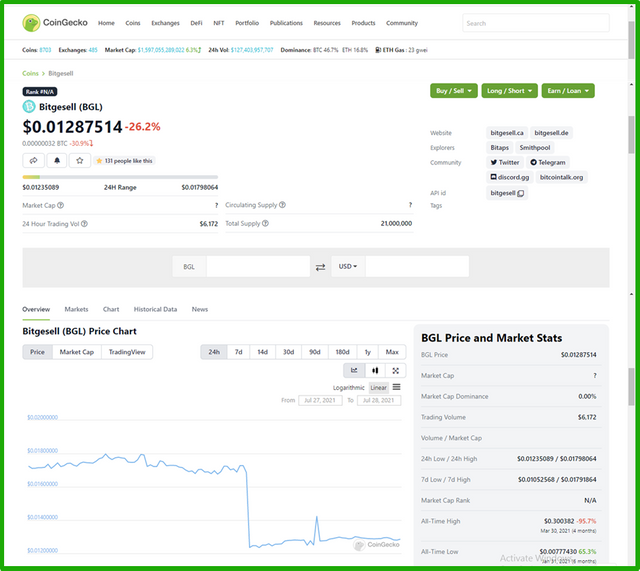Screen dimensions: 640x571
Task: Switch to the Chart tab
Action: pos(111,309)
